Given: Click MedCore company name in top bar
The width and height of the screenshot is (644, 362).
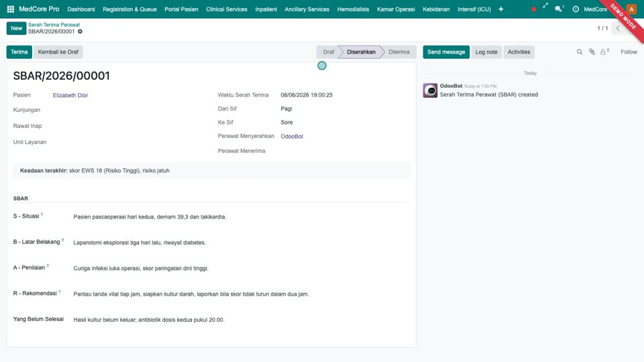Looking at the screenshot, I should [595, 9].
